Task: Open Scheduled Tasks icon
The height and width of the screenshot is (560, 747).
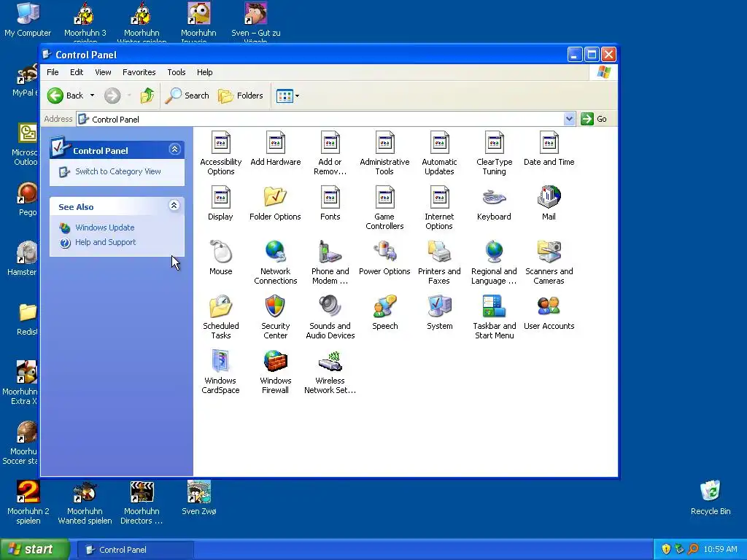Action: [x=220, y=307]
